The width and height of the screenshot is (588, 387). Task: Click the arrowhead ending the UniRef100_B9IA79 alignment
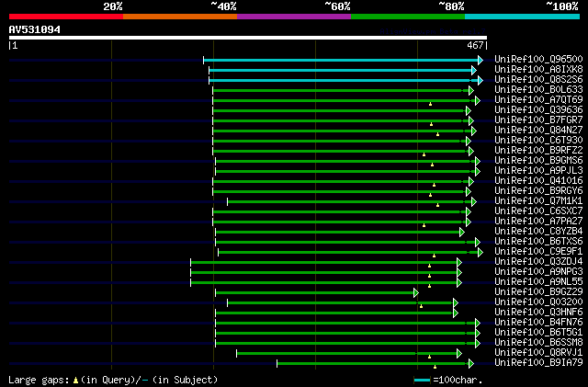point(471,364)
